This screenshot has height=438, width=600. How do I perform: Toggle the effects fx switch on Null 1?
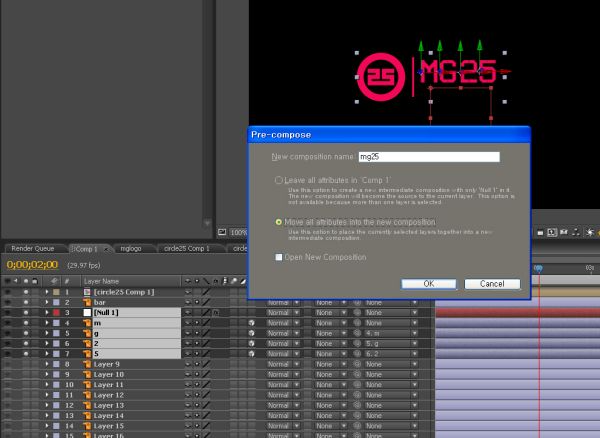215,313
